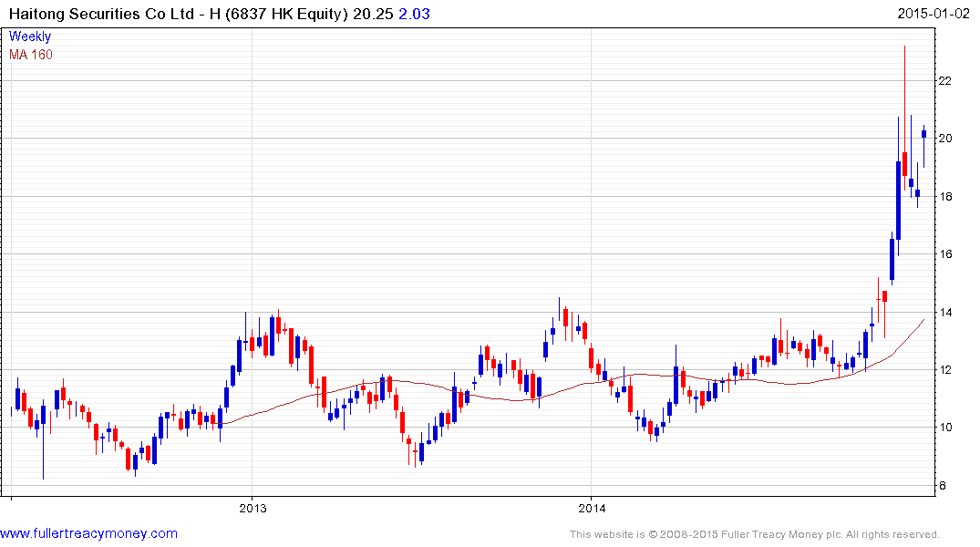
Task: Click the 14 price axis label
Action: (x=945, y=312)
